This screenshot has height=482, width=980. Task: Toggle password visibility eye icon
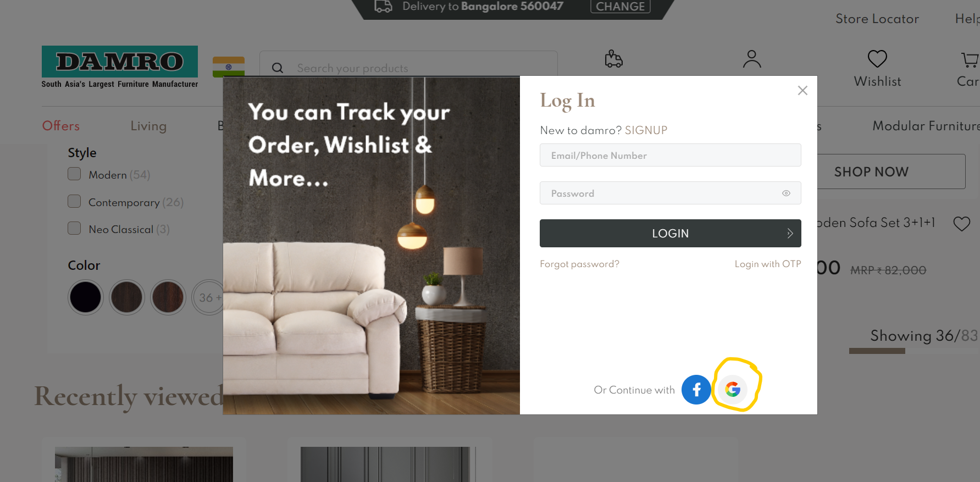pyautogui.click(x=786, y=193)
